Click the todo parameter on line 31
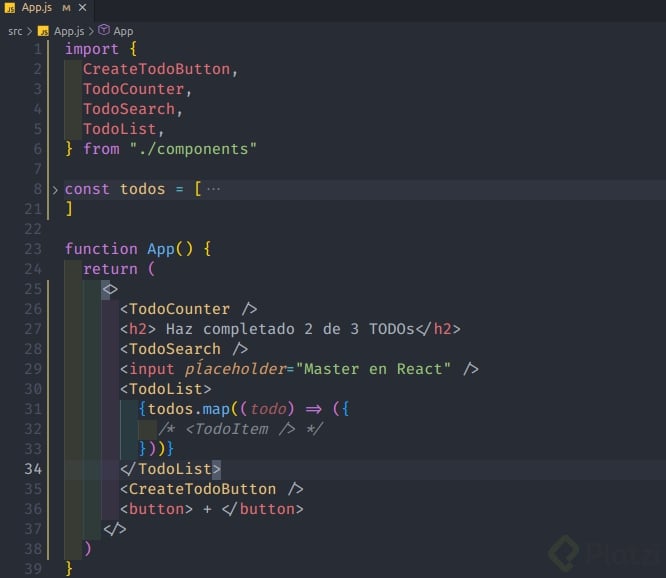The width and height of the screenshot is (666, 578). (268, 409)
